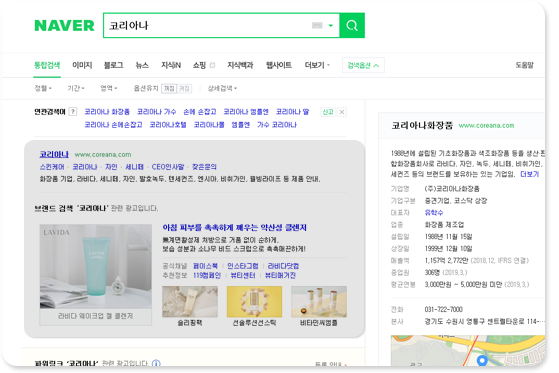Click the green search magnifier button
The width and height of the screenshot is (559, 373).
pyautogui.click(x=352, y=25)
